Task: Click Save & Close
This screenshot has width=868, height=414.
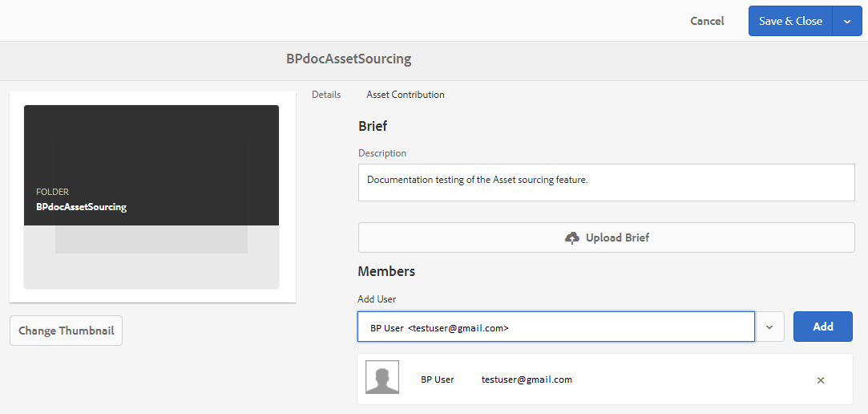Action: [x=790, y=21]
